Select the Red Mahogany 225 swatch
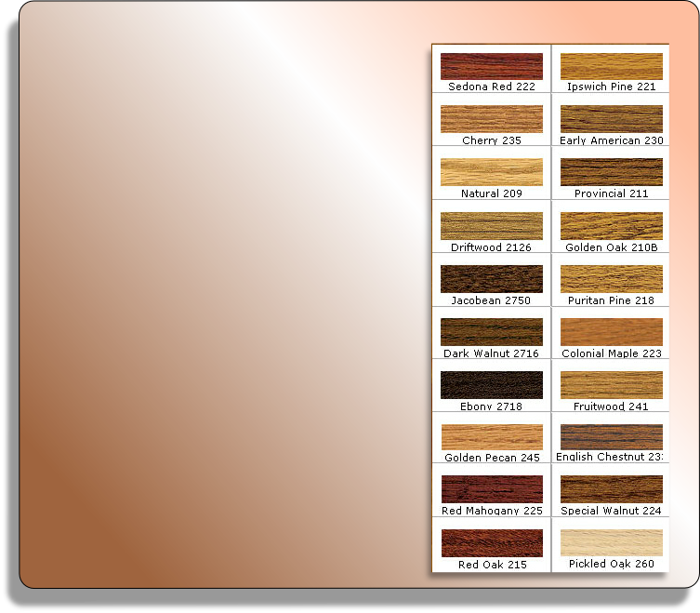The image size is (700, 613). (491, 489)
